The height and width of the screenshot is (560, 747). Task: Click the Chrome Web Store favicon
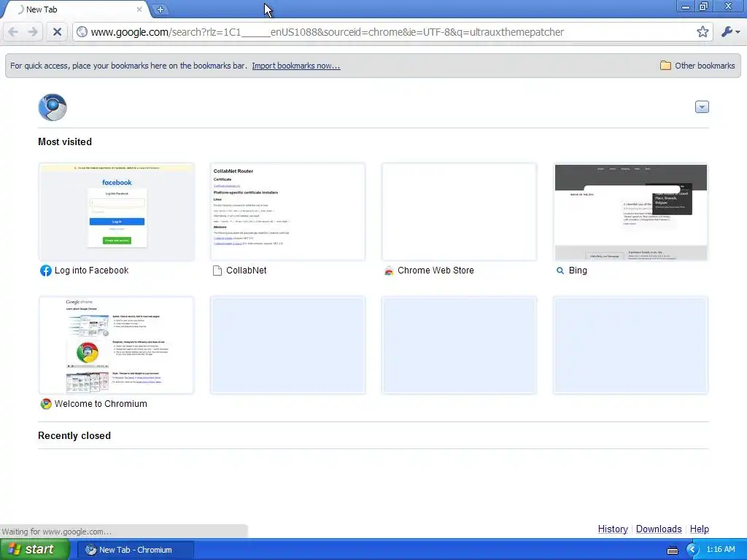389,271
